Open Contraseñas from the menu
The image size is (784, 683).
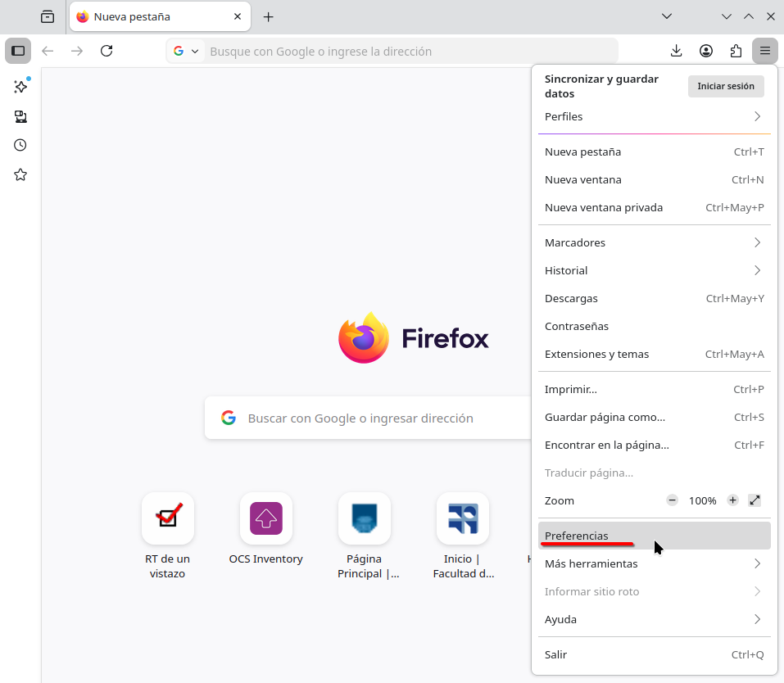pyautogui.click(x=654, y=327)
